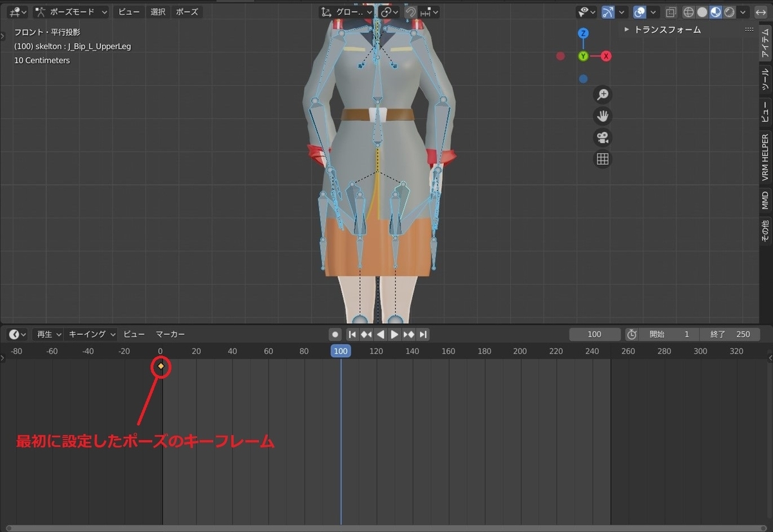Open the グロー transform orientation dropdown

pyautogui.click(x=347, y=12)
